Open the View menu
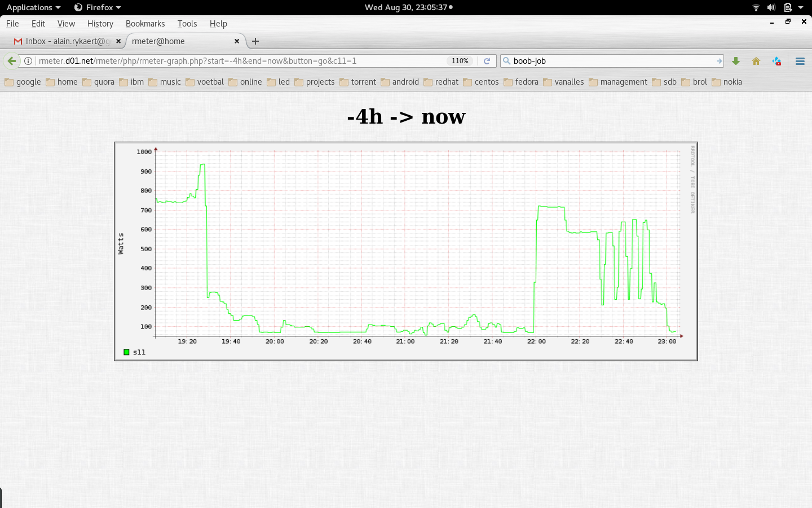The image size is (812, 508). pos(66,24)
